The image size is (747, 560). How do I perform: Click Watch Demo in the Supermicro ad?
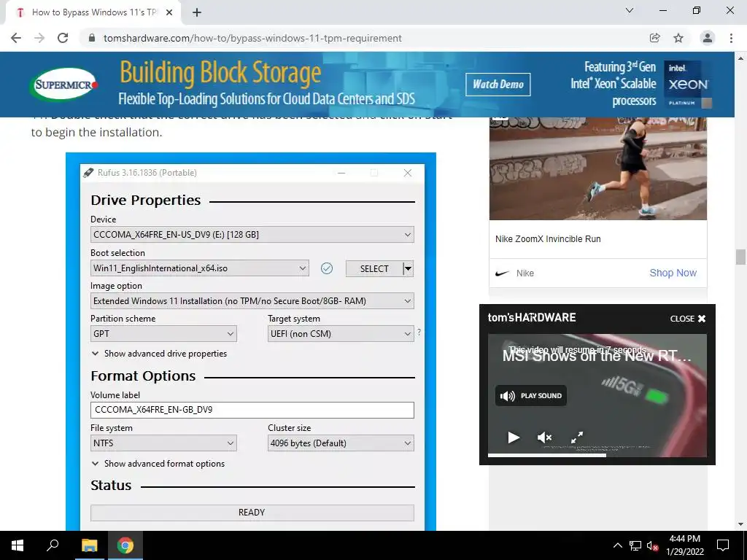click(498, 85)
